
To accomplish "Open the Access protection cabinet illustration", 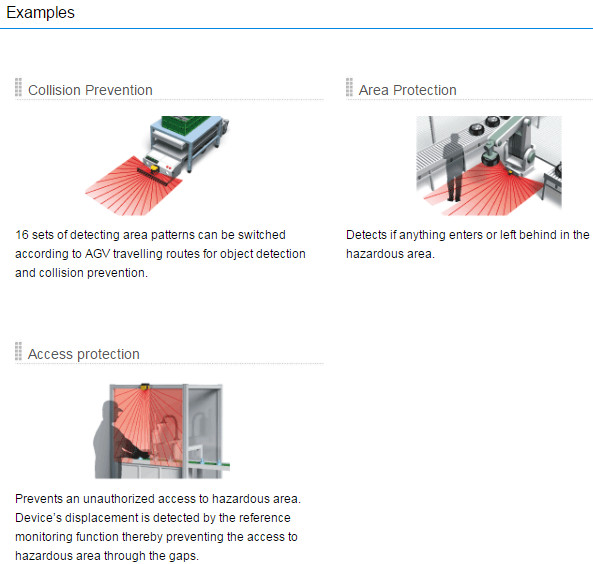I will pyautogui.click(x=162, y=431).
